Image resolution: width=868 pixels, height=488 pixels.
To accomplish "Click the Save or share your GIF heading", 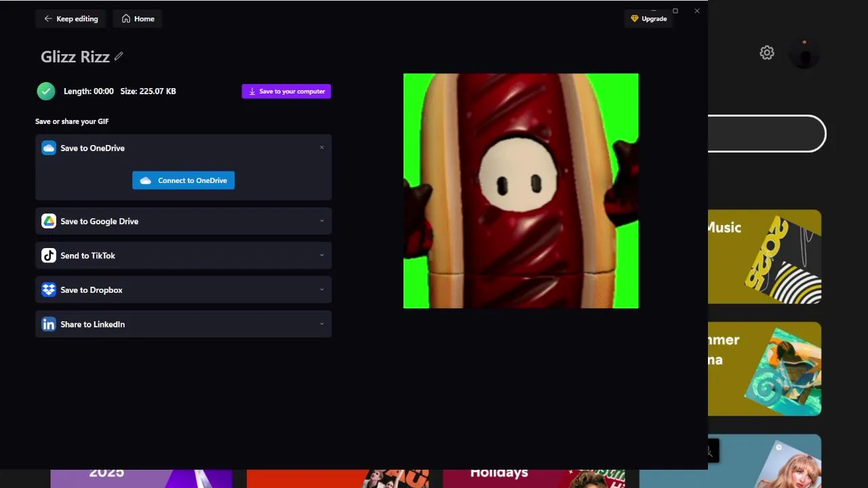I will (72, 122).
